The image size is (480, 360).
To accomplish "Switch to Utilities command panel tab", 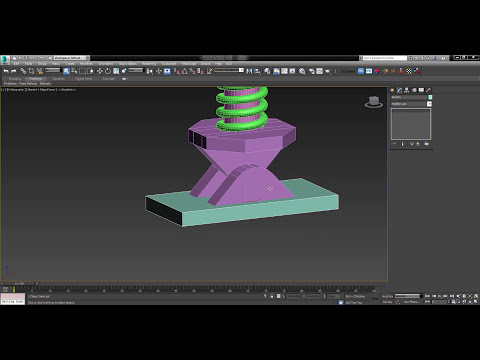I will pos(429,90).
